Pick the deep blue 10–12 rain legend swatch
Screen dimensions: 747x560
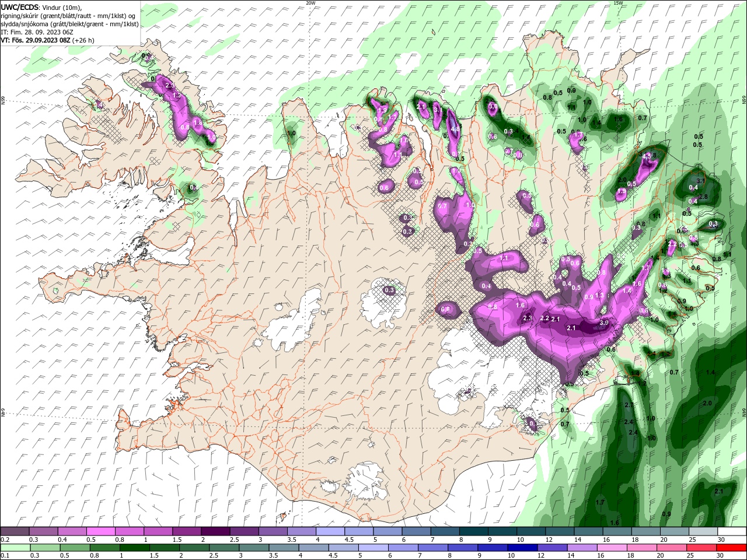[522, 548]
